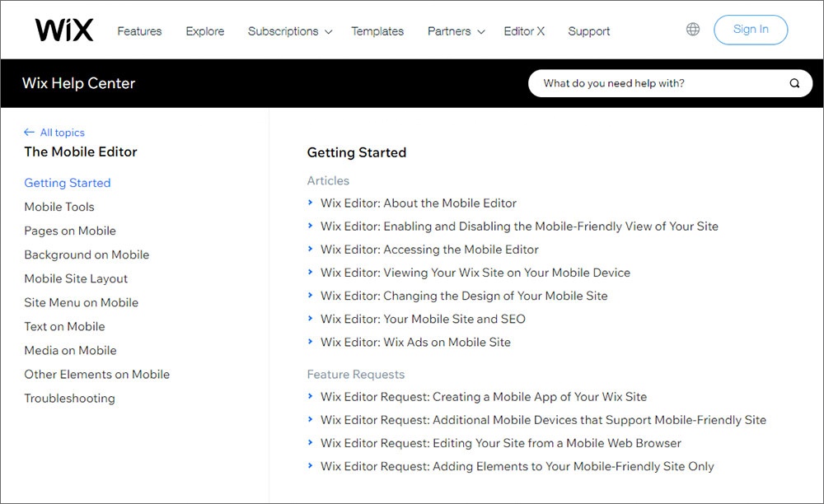This screenshot has height=504, width=824.
Task: Open the Editor X menu item
Action: tap(524, 31)
